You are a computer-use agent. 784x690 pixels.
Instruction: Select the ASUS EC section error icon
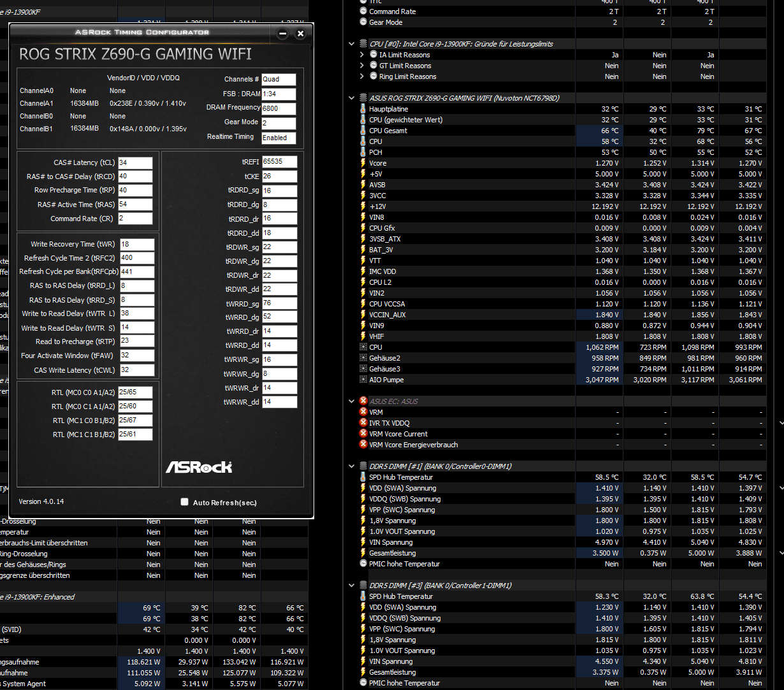click(363, 401)
